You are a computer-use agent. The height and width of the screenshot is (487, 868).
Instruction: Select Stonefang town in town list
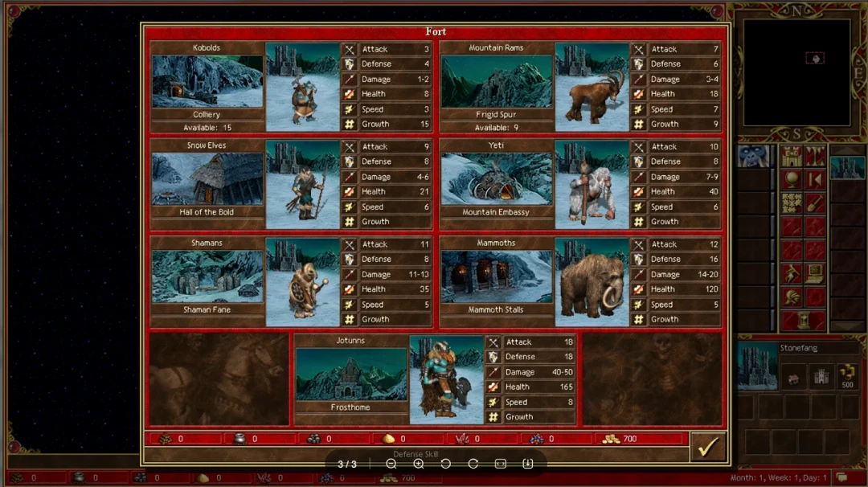pos(847,168)
